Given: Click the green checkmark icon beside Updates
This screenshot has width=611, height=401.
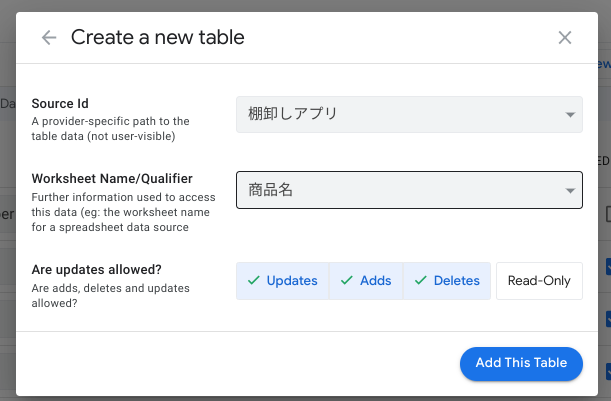Looking at the screenshot, I should [253, 281].
